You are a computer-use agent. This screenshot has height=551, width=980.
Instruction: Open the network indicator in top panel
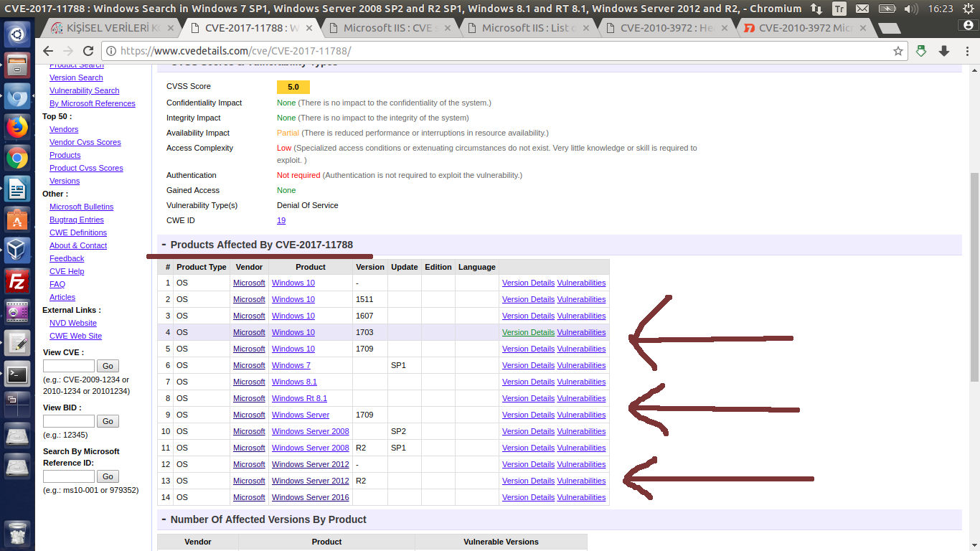coord(816,9)
